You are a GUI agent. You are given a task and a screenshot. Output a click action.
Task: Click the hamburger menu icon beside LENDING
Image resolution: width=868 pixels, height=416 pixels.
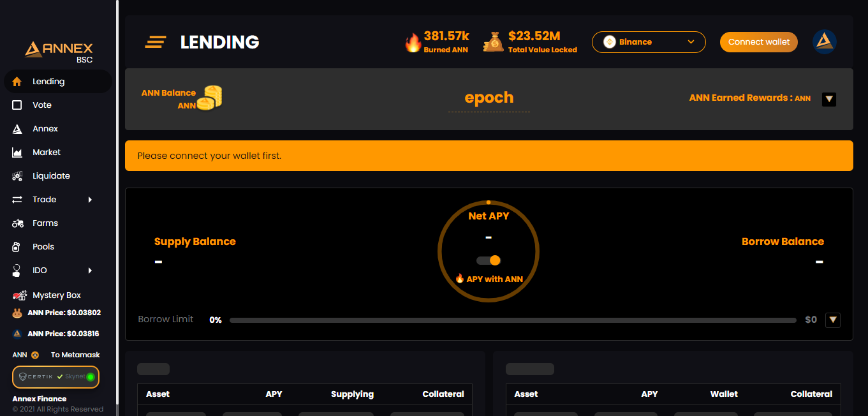coord(156,42)
